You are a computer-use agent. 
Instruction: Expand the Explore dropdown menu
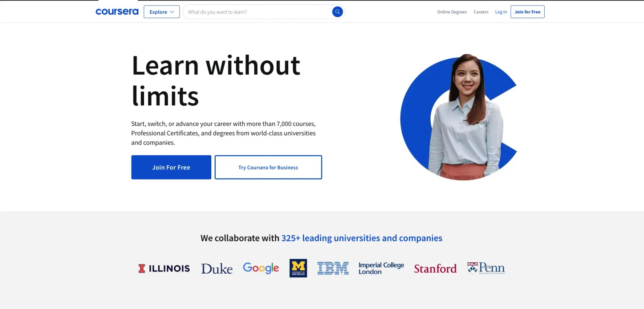(161, 12)
